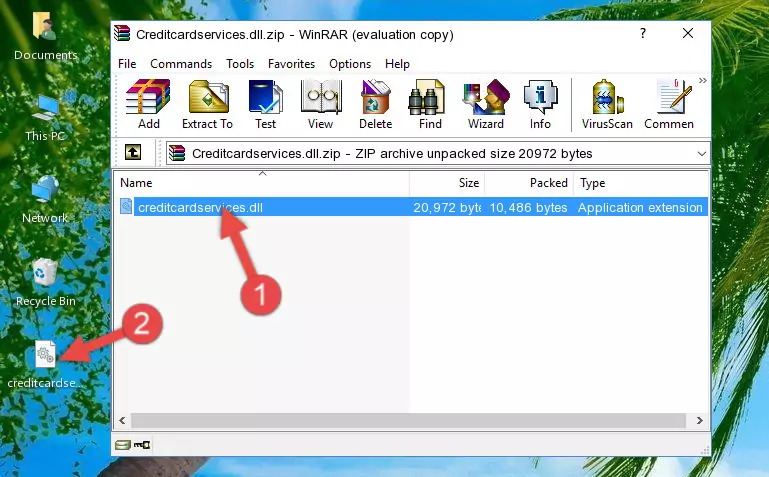The image size is (769, 477).
Task: Open the File menu
Action: click(x=127, y=64)
